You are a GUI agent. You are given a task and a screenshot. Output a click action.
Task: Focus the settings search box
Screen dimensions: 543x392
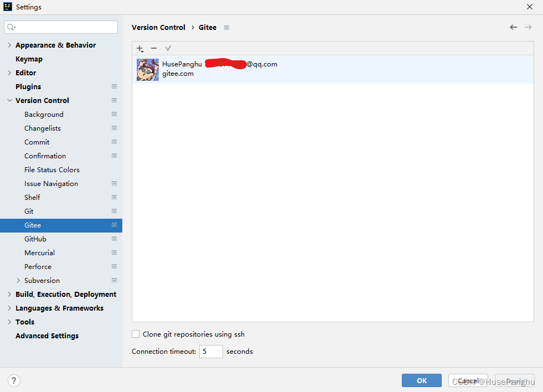[x=61, y=27]
